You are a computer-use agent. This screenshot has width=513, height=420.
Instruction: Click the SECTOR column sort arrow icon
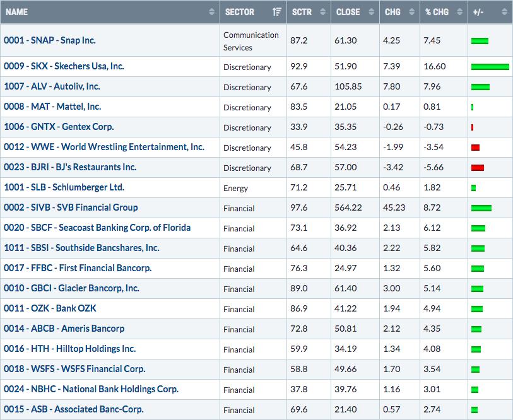(276, 12)
